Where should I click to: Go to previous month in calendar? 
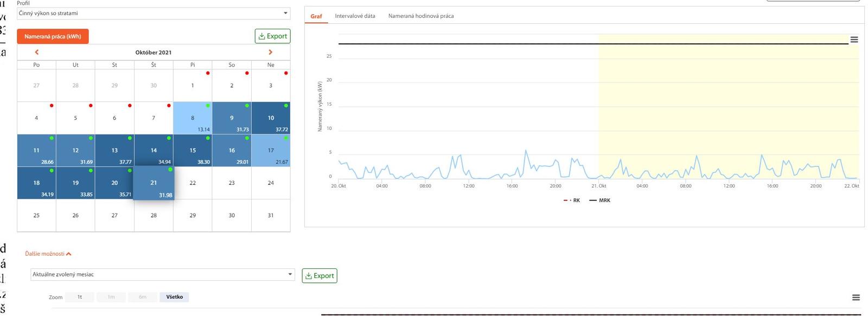(x=37, y=52)
